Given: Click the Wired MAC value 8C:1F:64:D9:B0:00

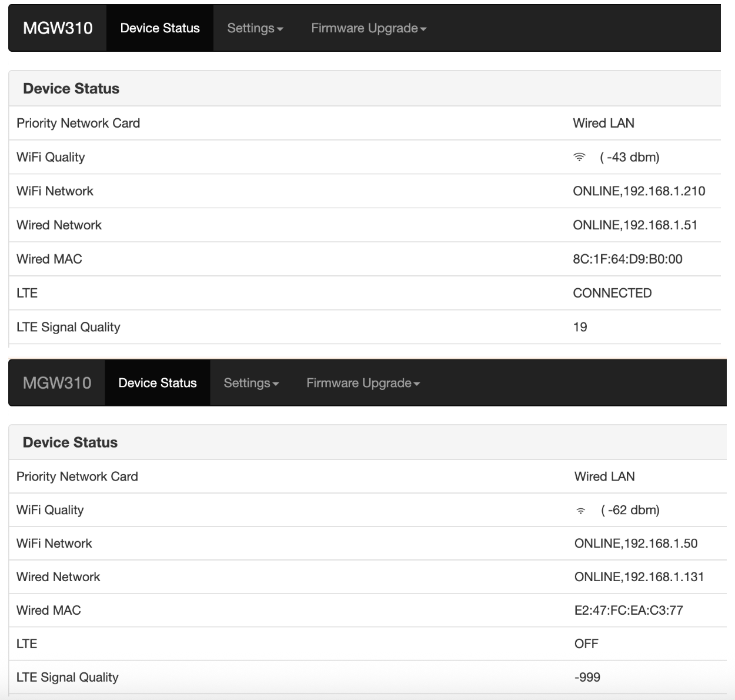Looking at the screenshot, I should [x=627, y=259].
